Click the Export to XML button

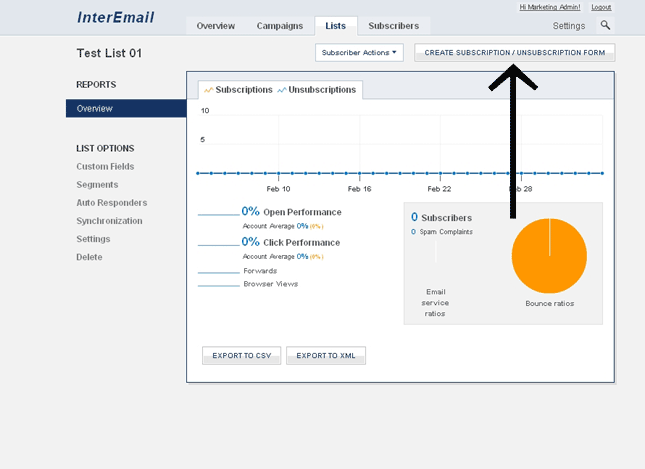(x=325, y=355)
